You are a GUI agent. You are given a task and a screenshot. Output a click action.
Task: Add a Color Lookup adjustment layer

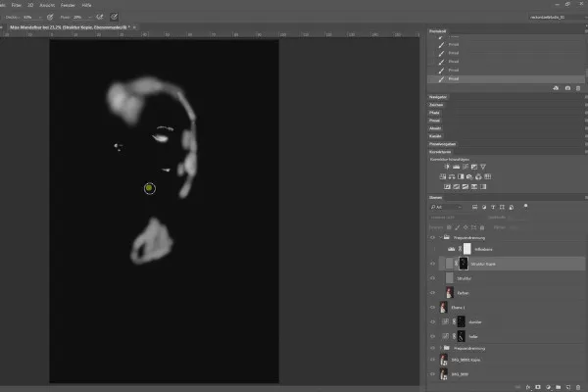point(487,176)
